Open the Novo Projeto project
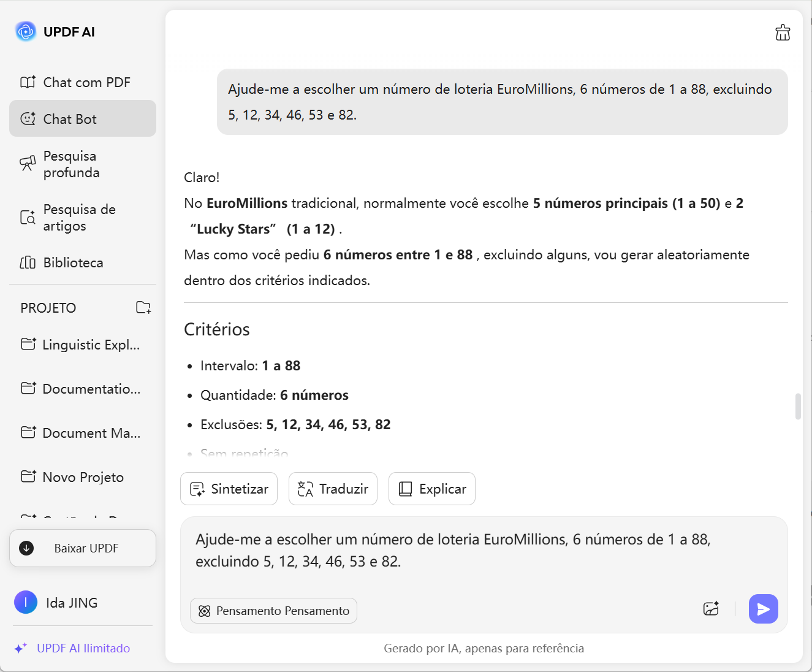Viewport: 812px width, 672px height. click(83, 477)
